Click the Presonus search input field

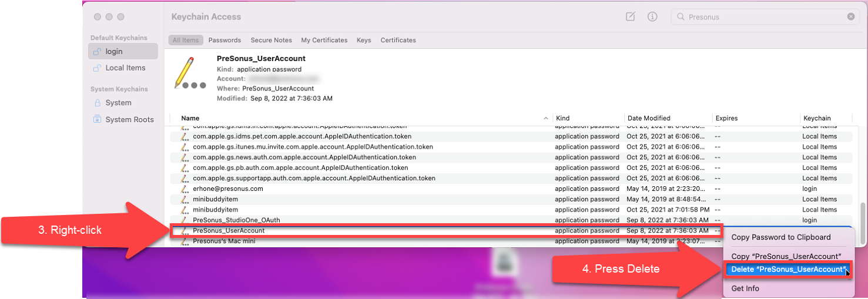pos(766,17)
